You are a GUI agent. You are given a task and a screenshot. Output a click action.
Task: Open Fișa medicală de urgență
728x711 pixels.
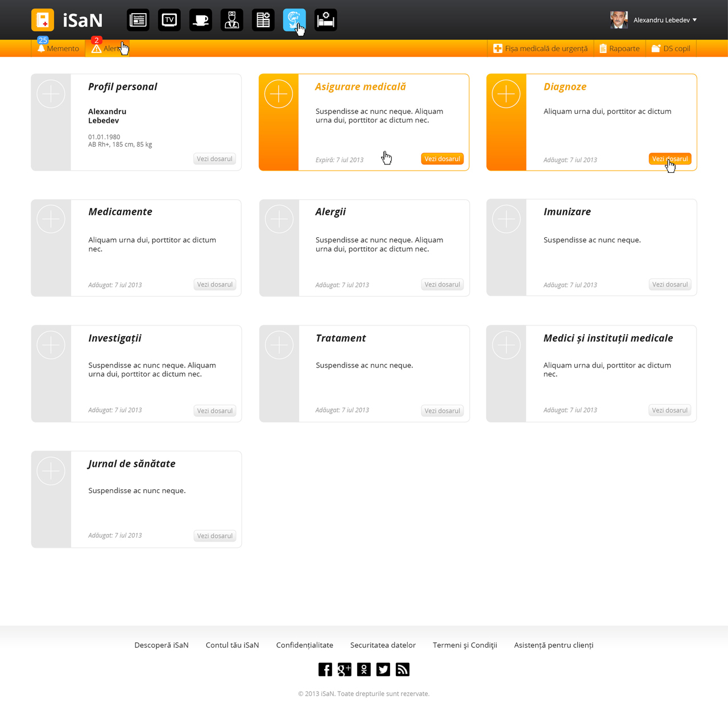tap(540, 48)
